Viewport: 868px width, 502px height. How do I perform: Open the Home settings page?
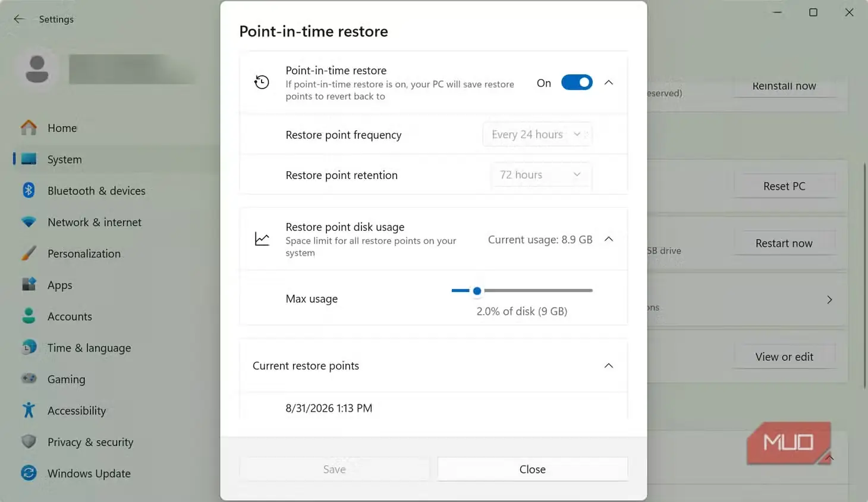(x=116, y=128)
